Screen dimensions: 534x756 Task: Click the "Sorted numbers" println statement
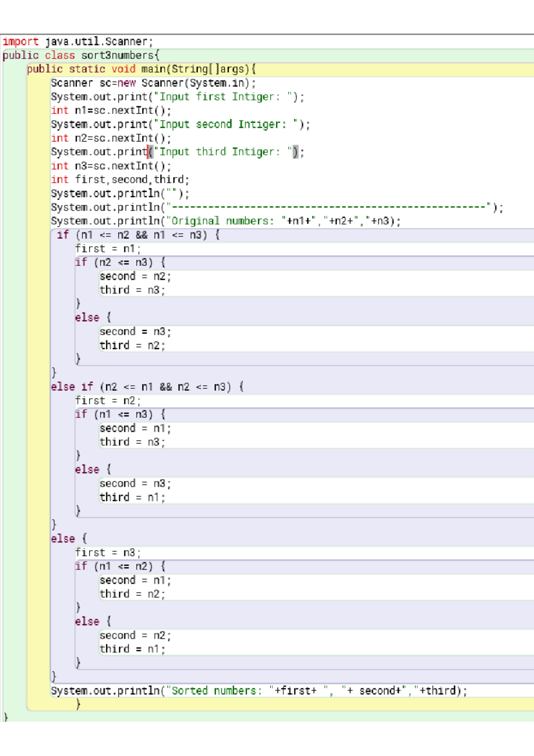tap(259, 691)
